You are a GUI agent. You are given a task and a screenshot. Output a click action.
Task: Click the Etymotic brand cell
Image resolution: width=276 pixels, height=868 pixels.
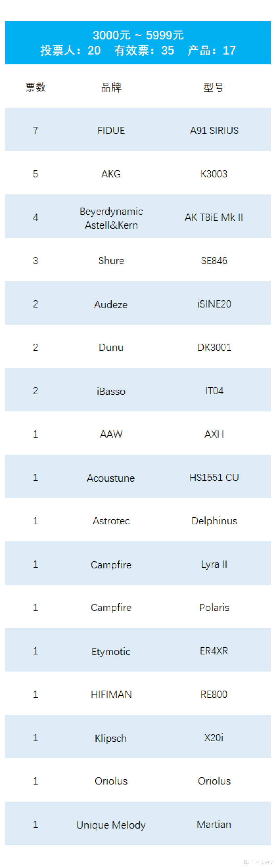[x=111, y=651]
